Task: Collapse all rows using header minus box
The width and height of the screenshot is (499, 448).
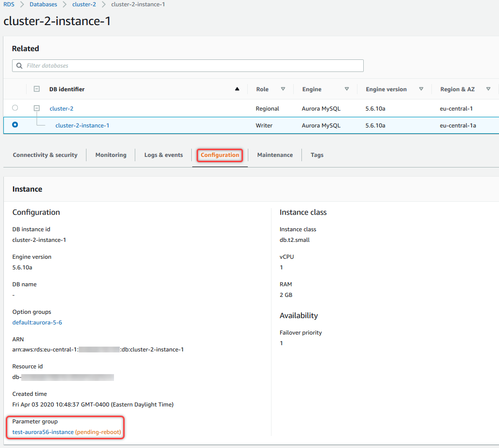Action: (x=37, y=89)
